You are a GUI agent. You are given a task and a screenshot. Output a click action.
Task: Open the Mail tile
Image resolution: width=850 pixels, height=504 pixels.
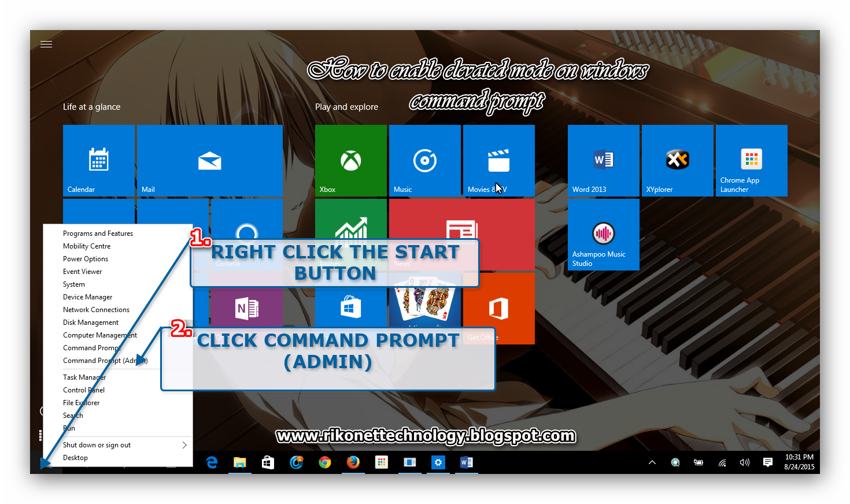(x=209, y=160)
